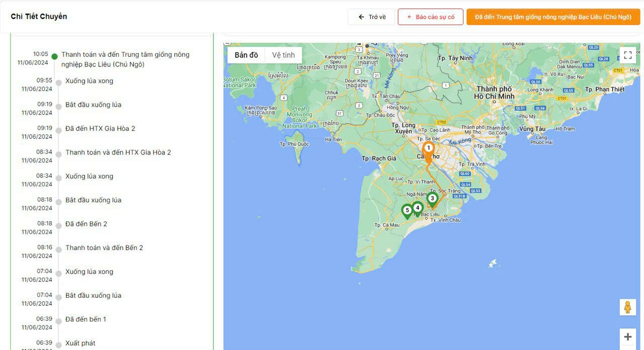644x350 pixels.
Task: Select Bản đồ map type
Action: [246, 55]
